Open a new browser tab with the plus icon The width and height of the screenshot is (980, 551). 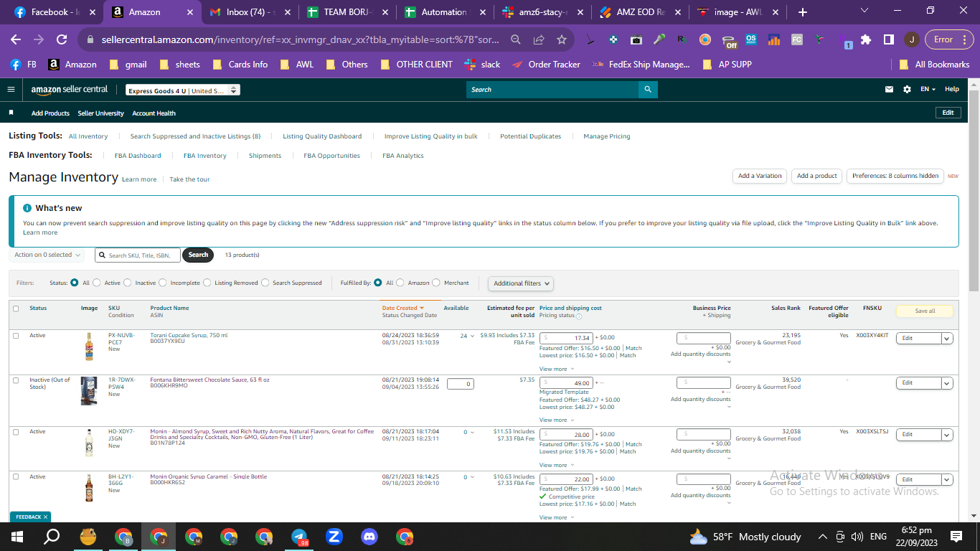click(x=803, y=12)
